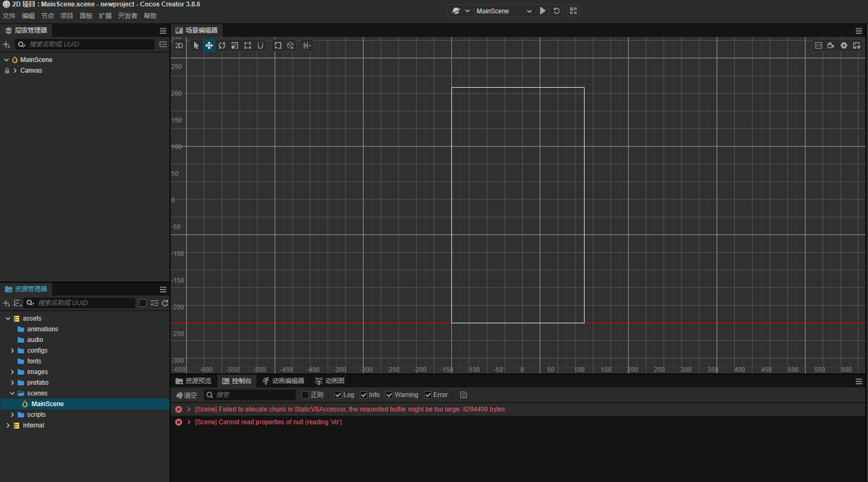This screenshot has height=482, width=868.
Task: Switch to the 动画图 tab
Action: 330,381
